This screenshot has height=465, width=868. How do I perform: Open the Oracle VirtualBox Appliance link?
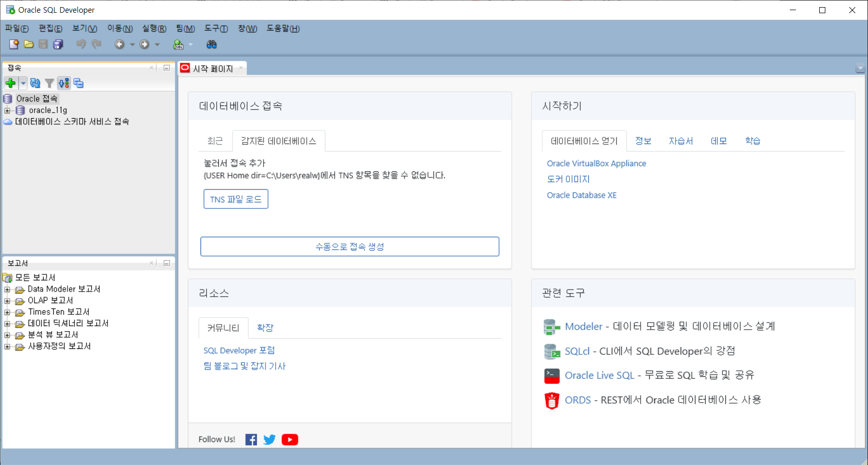tap(596, 163)
